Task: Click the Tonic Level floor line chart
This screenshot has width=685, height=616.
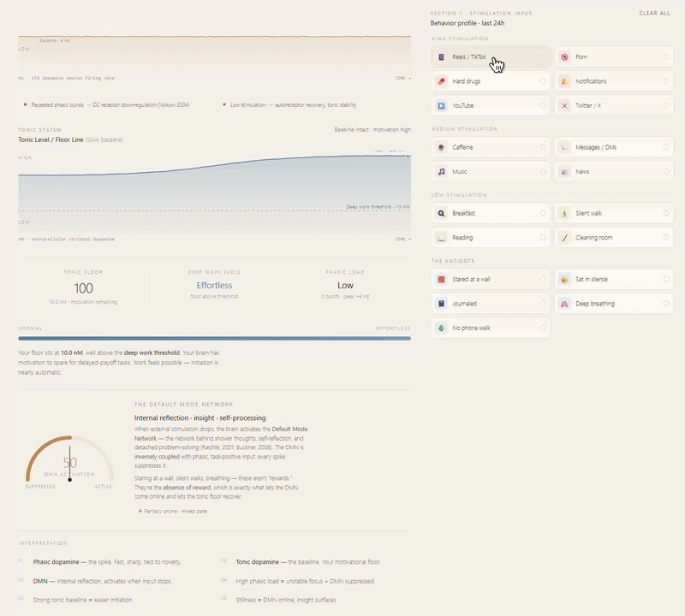Action: point(214,190)
